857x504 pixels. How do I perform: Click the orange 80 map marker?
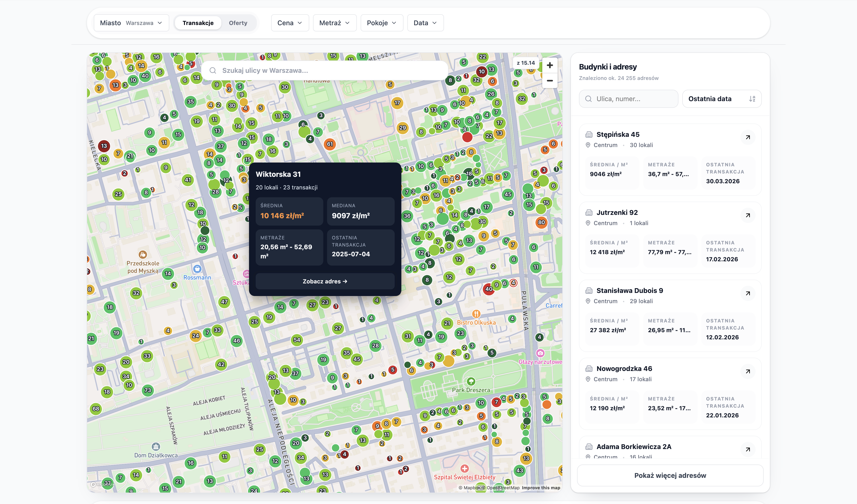[x=541, y=222]
